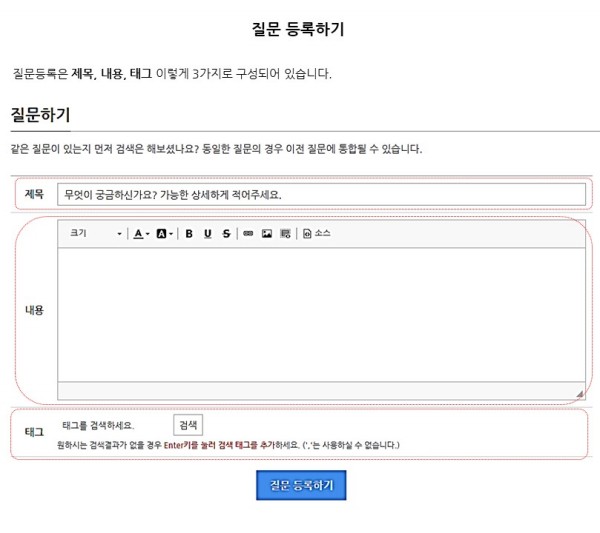
Task: Click the 질문하기 section heading
Action: [x=40, y=116]
